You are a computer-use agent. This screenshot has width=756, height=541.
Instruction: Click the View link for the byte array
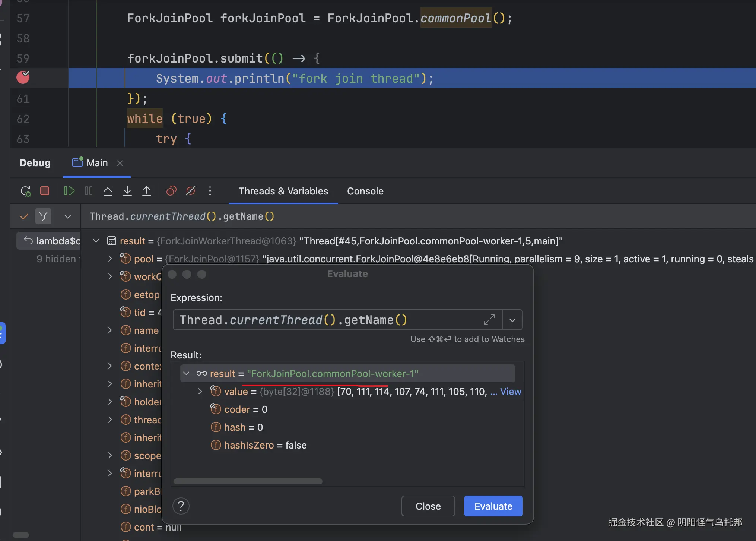click(x=510, y=392)
